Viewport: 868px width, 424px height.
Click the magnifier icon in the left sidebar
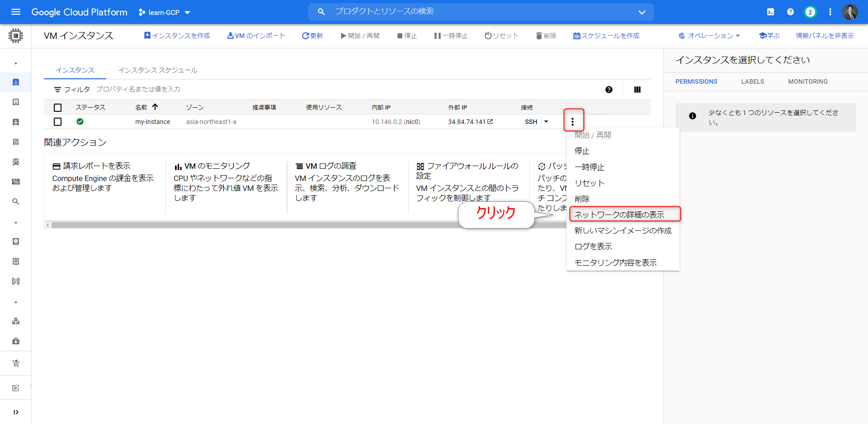(16, 202)
